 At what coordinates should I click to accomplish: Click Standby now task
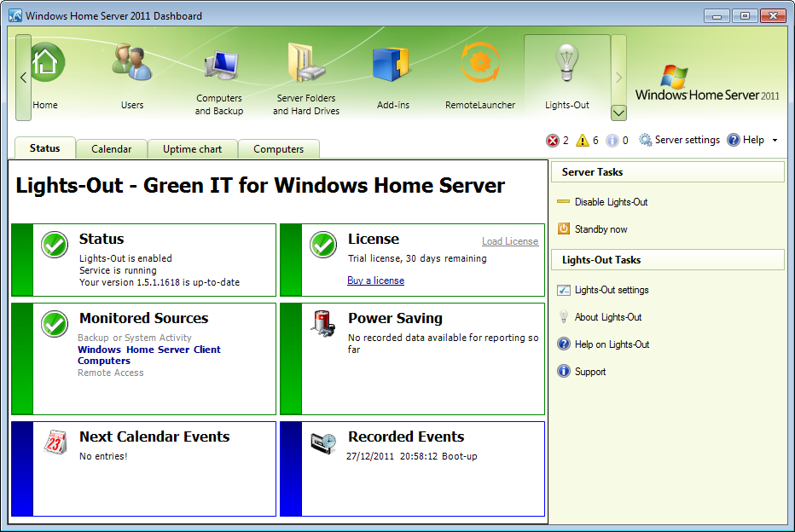click(x=601, y=229)
